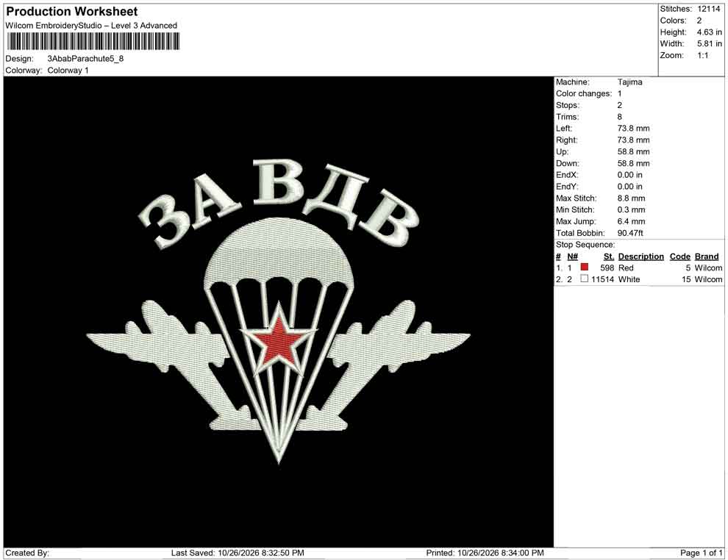Click the Down value '58.8 mm'
This screenshot has height=560, width=728.
(x=633, y=163)
